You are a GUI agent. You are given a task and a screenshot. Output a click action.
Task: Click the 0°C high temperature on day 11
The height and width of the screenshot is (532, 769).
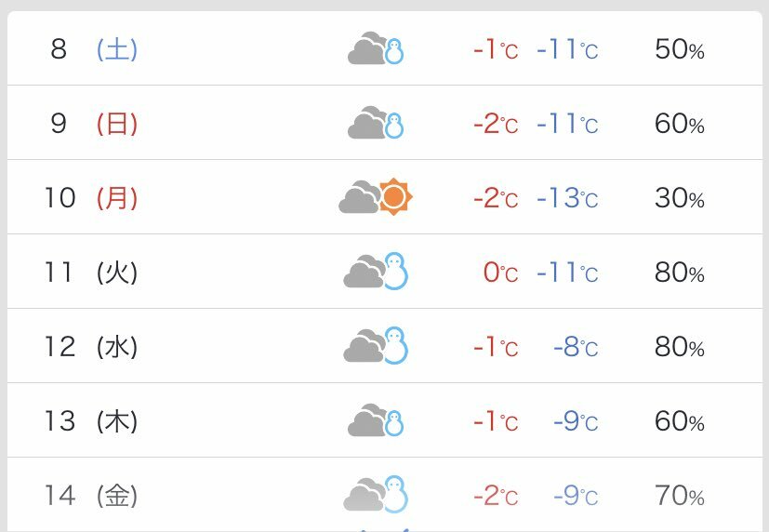click(500, 273)
